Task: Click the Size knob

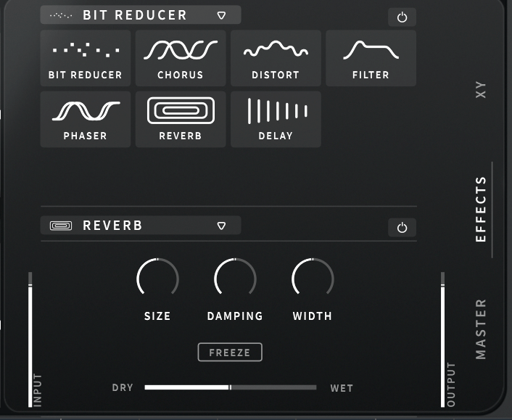Action: (x=157, y=279)
